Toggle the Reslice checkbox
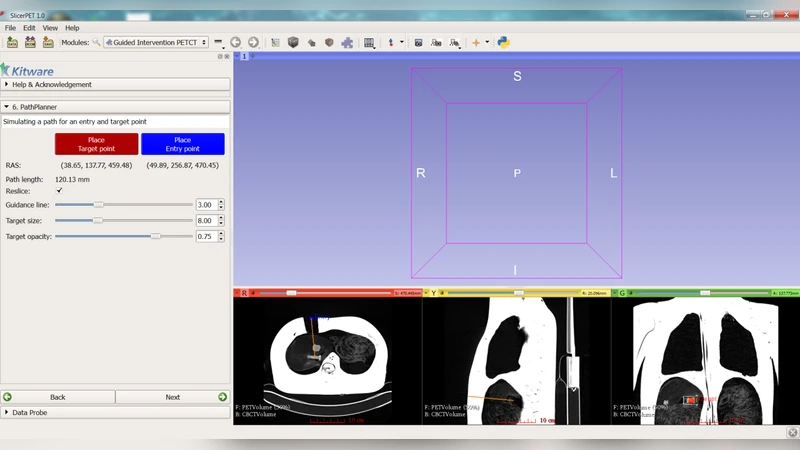Screen dimensions: 800x450 click(59, 190)
